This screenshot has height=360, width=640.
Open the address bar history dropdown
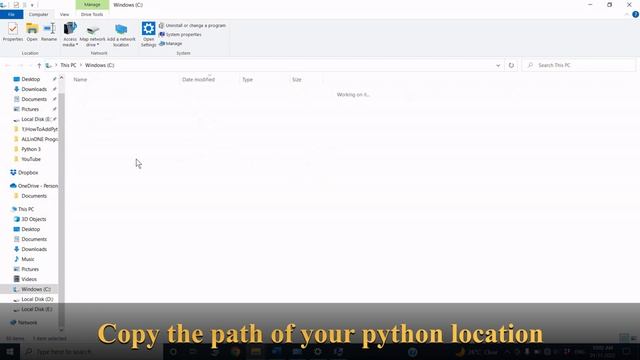[x=498, y=65]
